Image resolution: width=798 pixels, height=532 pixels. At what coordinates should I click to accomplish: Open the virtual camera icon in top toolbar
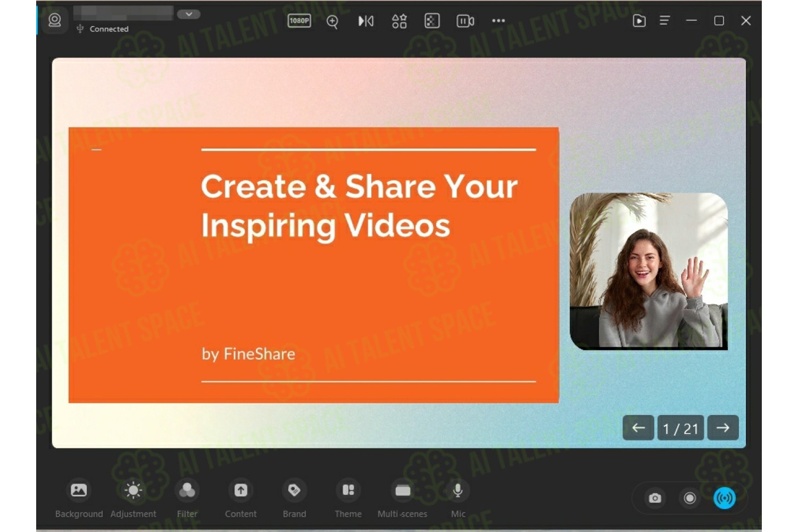pyautogui.click(x=465, y=21)
